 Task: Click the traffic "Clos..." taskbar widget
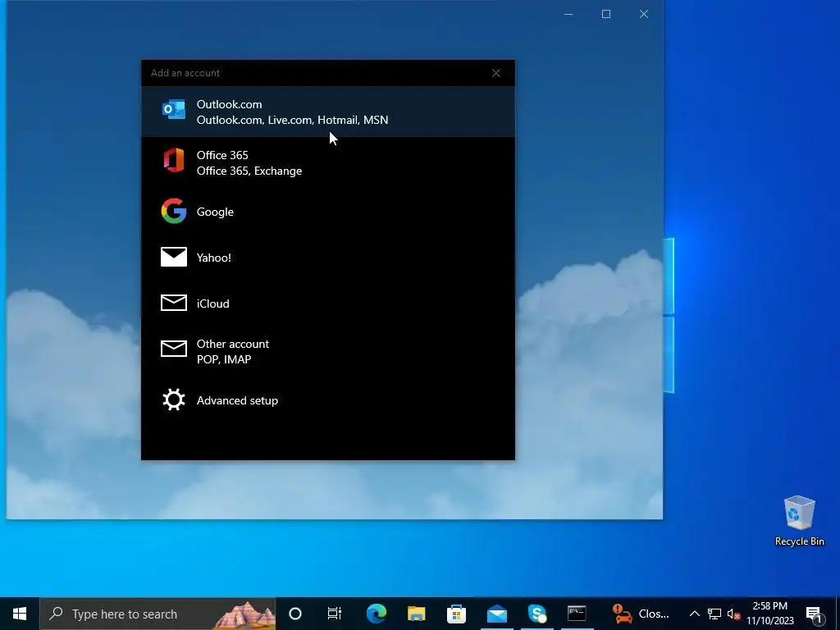pyautogui.click(x=641, y=614)
